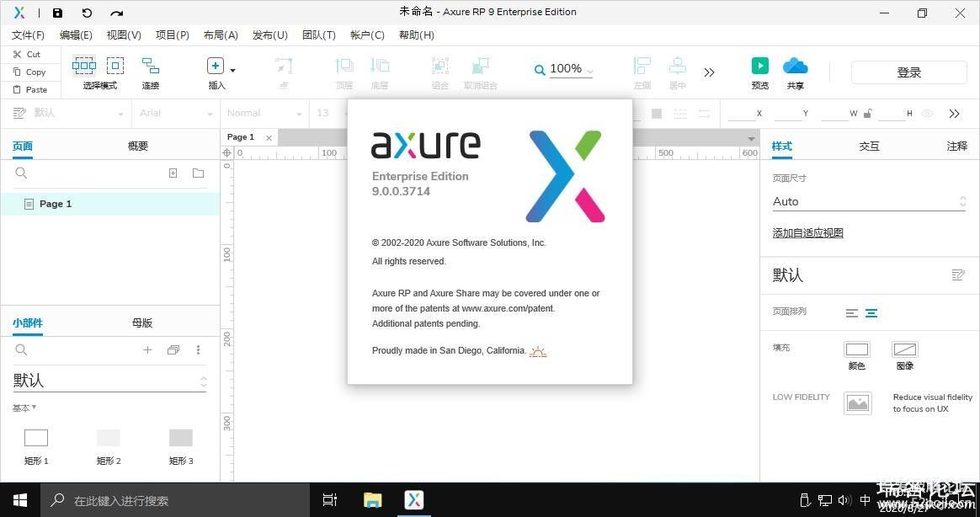The width and height of the screenshot is (980, 517).
Task: Set 页面排列 page alignment to left
Action: tap(851, 313)
